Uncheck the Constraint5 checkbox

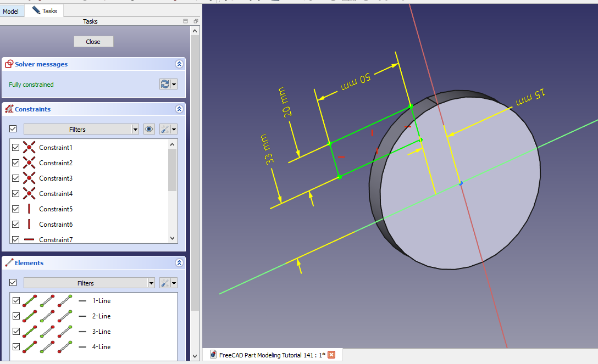tap(15, 209)
